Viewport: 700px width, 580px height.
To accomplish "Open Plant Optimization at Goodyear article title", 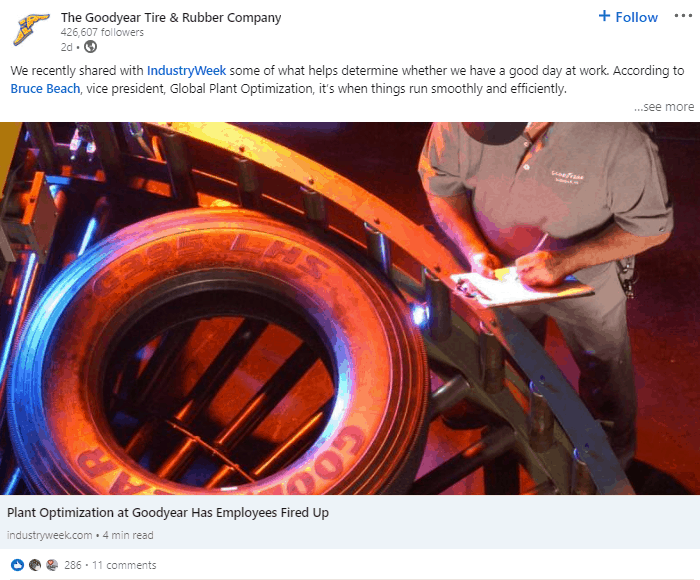I will click(168, 512).
